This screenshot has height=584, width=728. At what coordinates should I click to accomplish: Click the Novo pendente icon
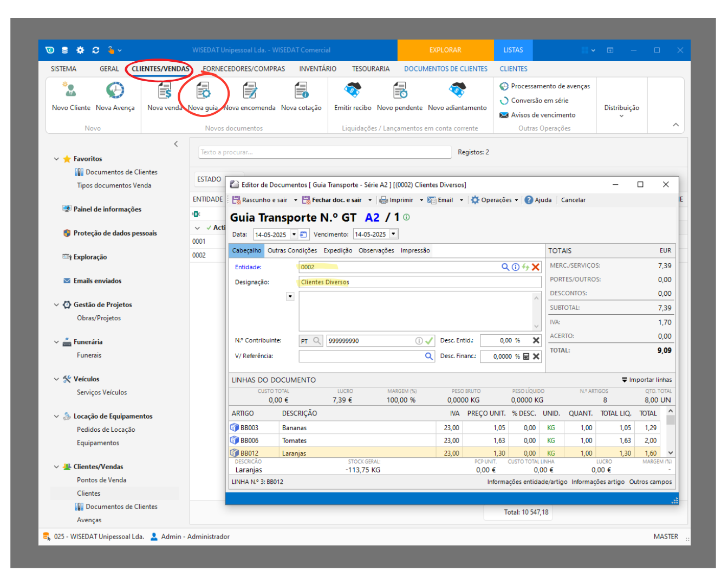click(x=400, y=91)
